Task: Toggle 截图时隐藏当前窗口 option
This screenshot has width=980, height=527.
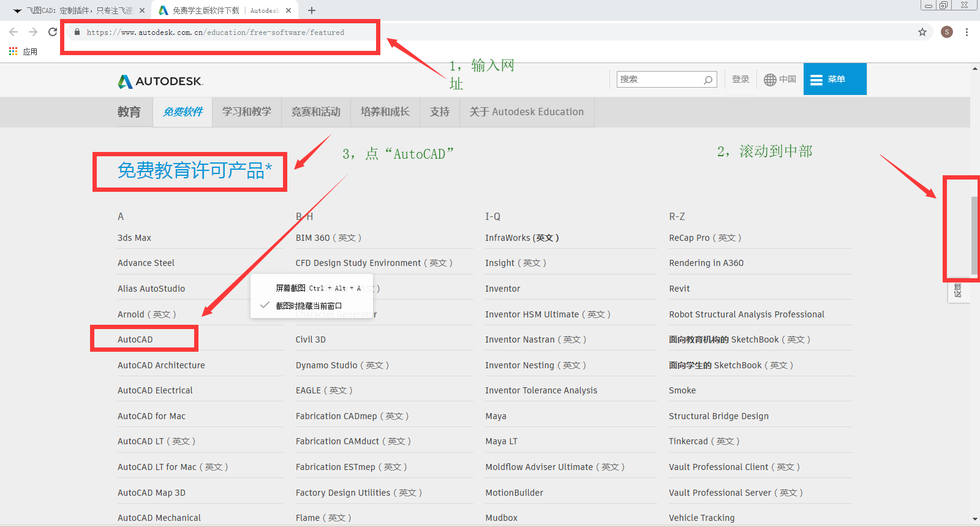Action: tap(309, 305)
